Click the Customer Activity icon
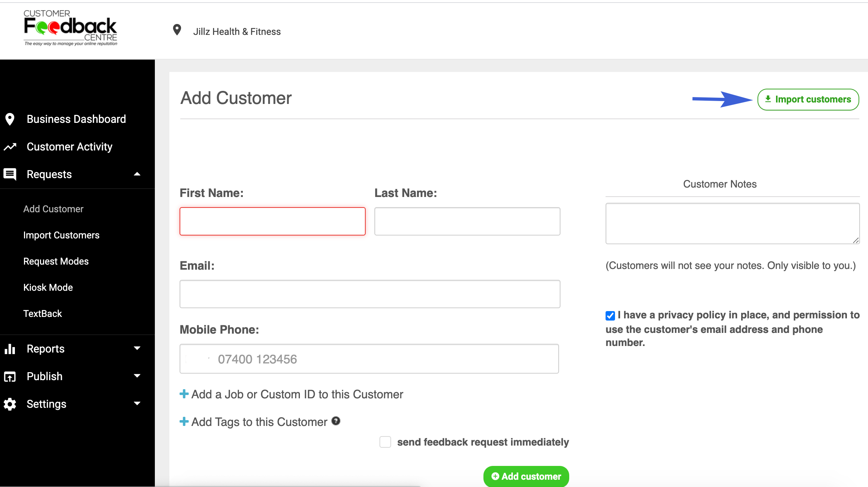This screenshot has height=487, width=868. pos(10,146)
